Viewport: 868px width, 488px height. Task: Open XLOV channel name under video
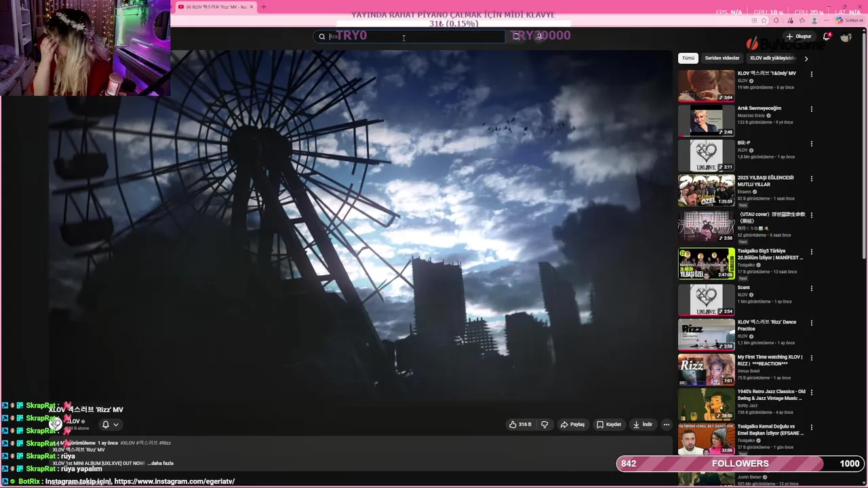[75, 422]
